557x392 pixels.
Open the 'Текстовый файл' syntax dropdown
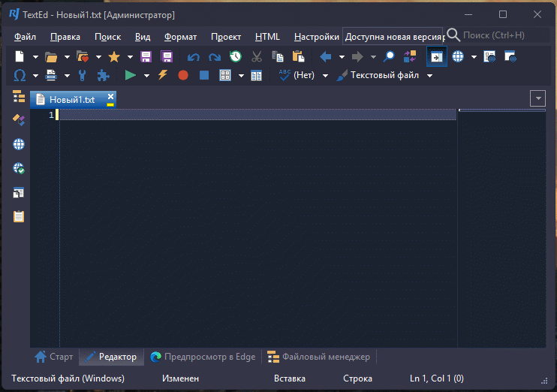click(429, 76)
